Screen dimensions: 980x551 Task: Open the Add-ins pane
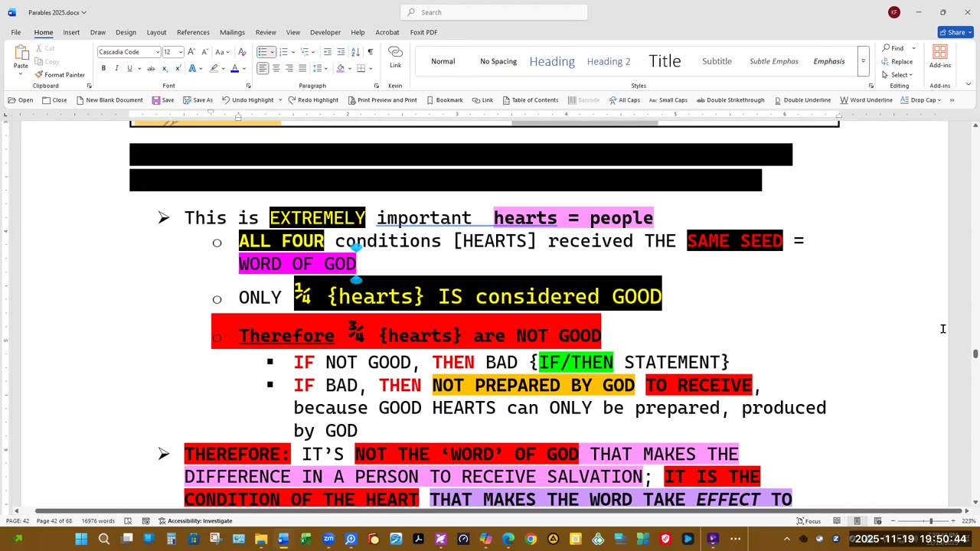[940, 57]
